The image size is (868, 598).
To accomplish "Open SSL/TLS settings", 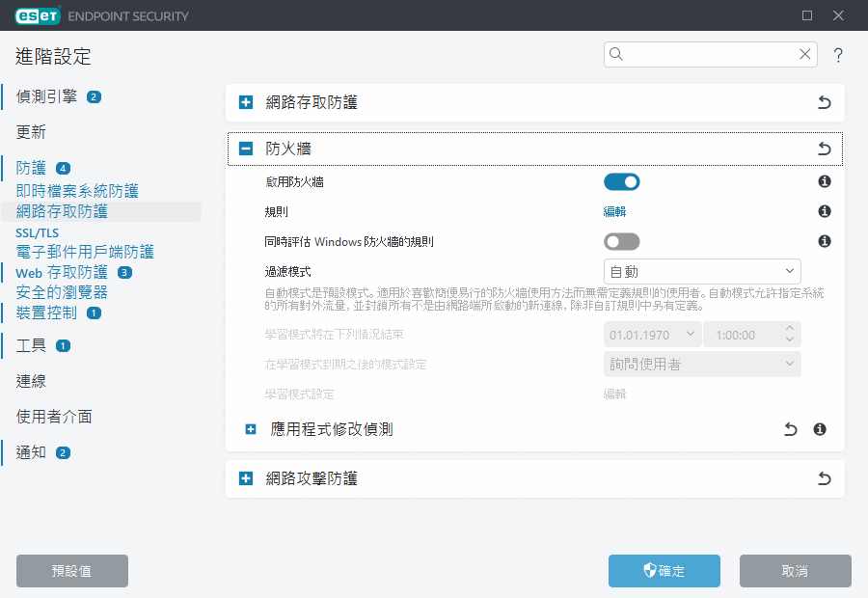I will tap(37, 233).
